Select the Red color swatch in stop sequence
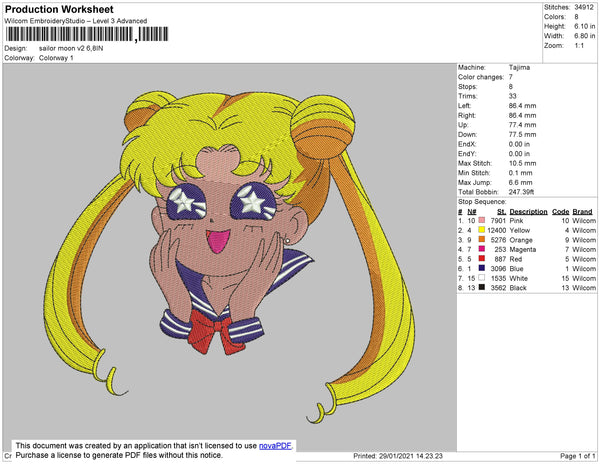This screenshot has width=600, height=464. pos(482,259)
